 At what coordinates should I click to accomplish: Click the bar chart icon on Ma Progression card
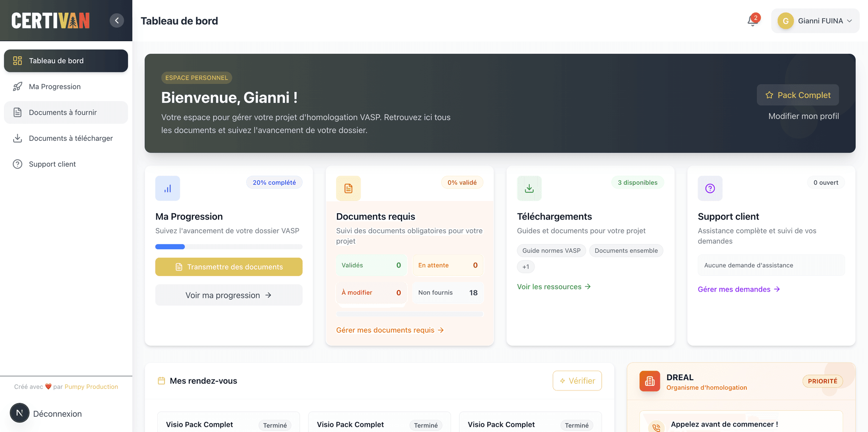coord(167,188)
